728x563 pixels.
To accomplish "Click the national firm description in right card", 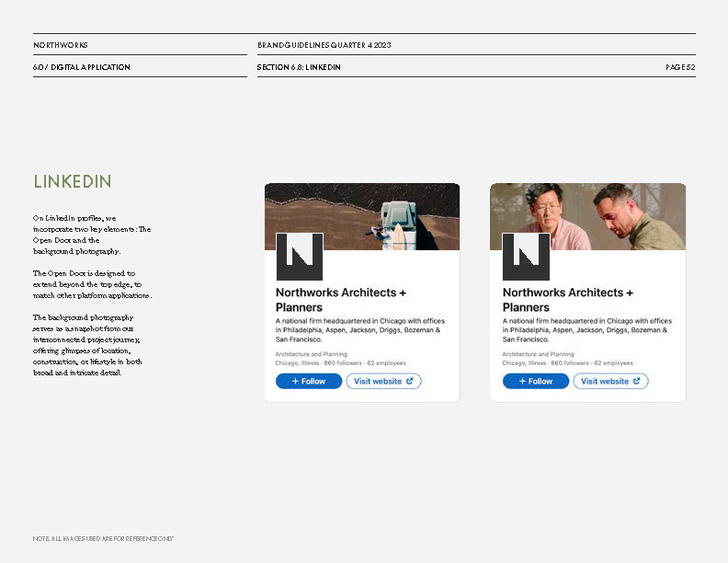I will pyautogui.click(x=586, y=330).
